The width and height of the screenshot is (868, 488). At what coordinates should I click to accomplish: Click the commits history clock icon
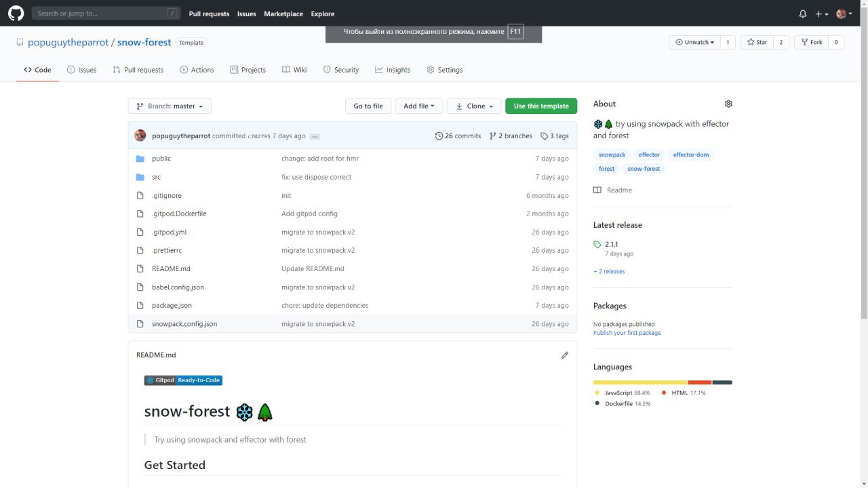(x=439, y=136)
